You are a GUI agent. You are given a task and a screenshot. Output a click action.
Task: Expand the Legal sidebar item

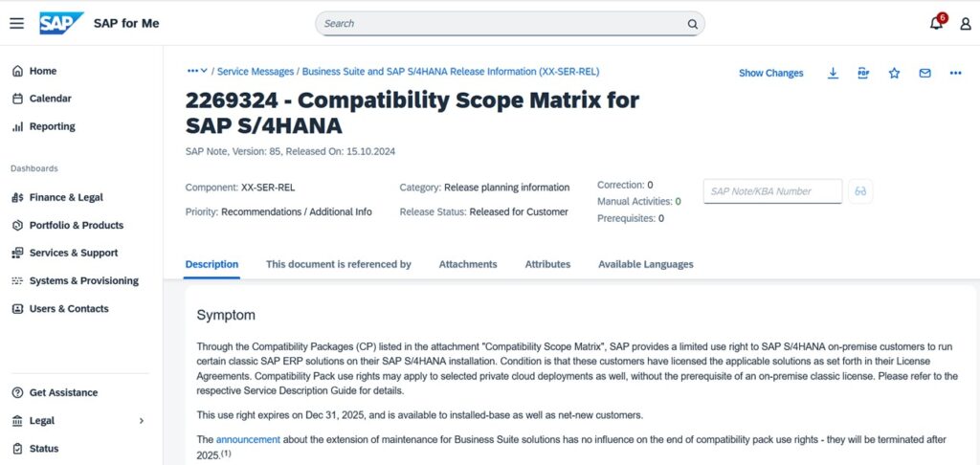point(142,421)
